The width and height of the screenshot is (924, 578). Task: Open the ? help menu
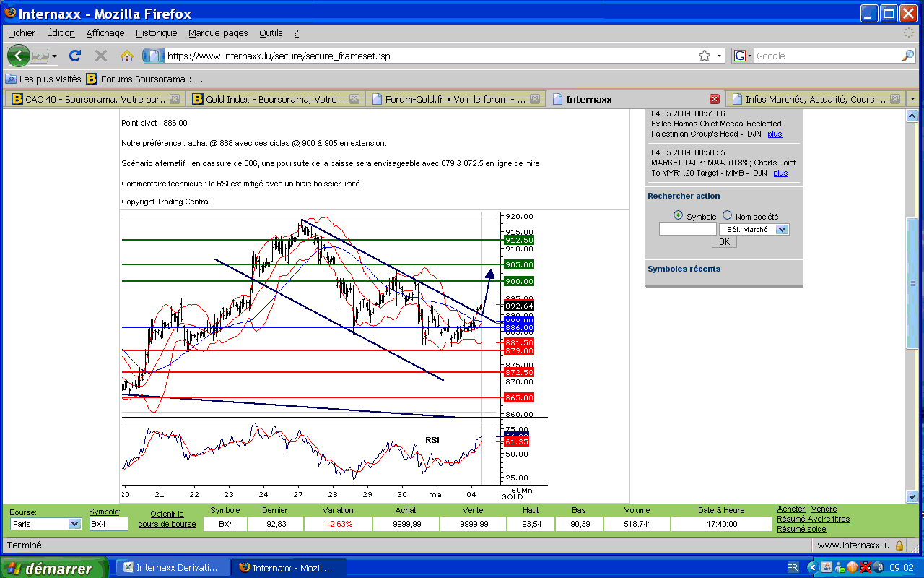[296, 33]
